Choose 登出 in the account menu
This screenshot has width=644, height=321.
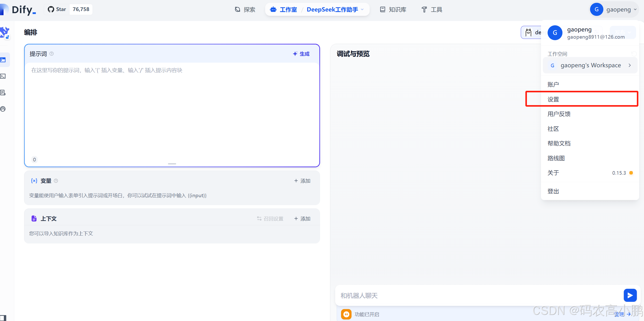click(553, 191)
